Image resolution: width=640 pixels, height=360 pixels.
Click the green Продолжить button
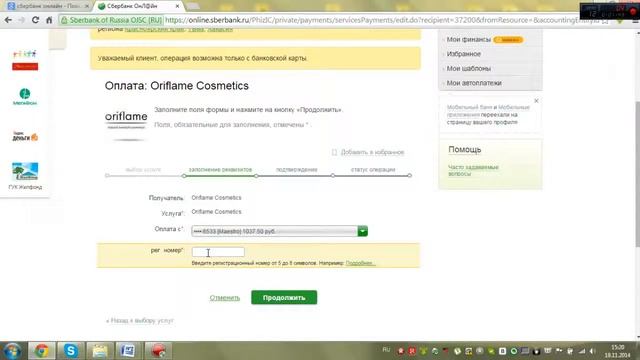click(x=284, y=298)
